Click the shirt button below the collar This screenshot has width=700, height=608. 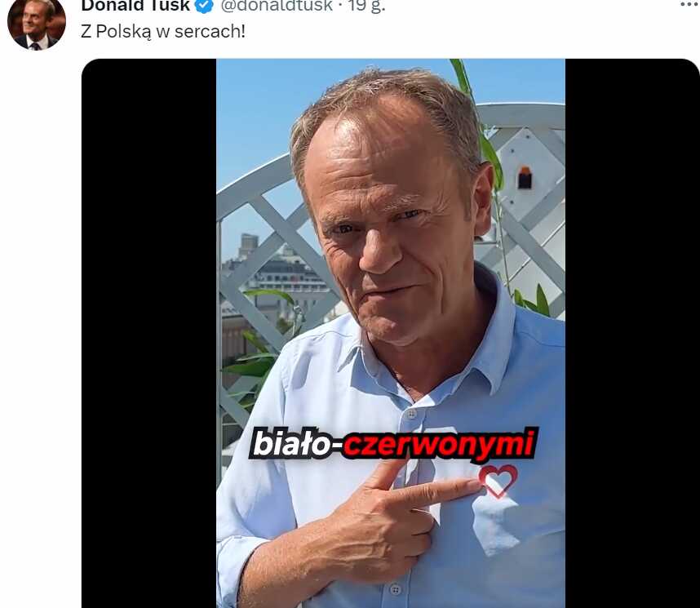click(x=412, y=414)
